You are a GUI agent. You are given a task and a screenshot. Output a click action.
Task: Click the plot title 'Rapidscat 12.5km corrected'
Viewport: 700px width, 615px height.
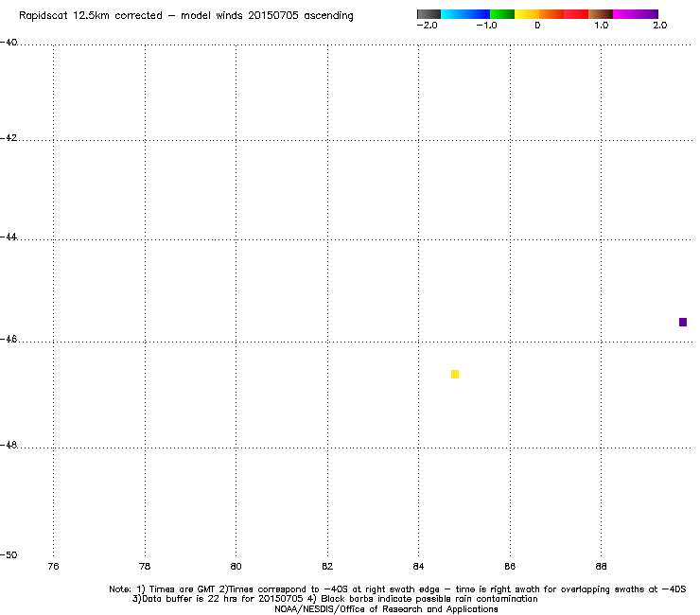91,16
